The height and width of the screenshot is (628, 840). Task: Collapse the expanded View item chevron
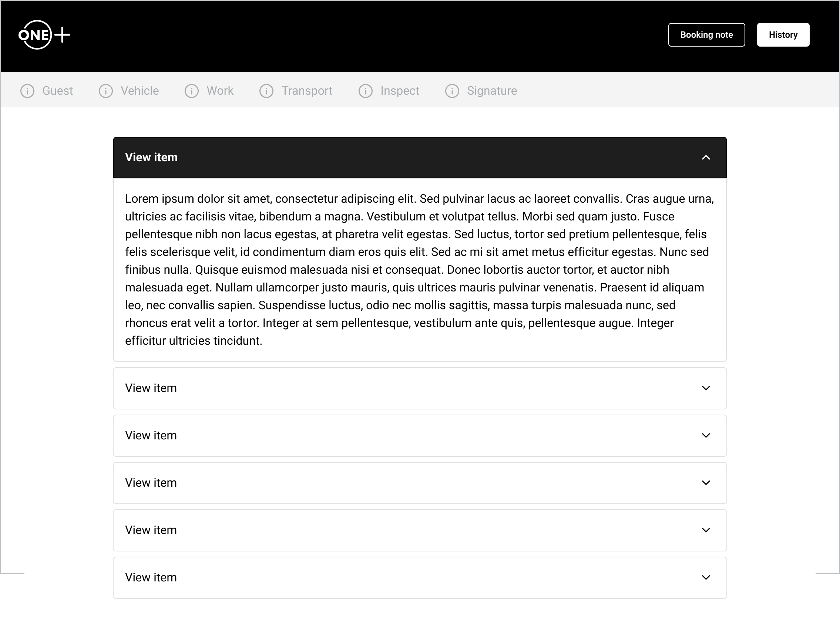pos(706,158)
